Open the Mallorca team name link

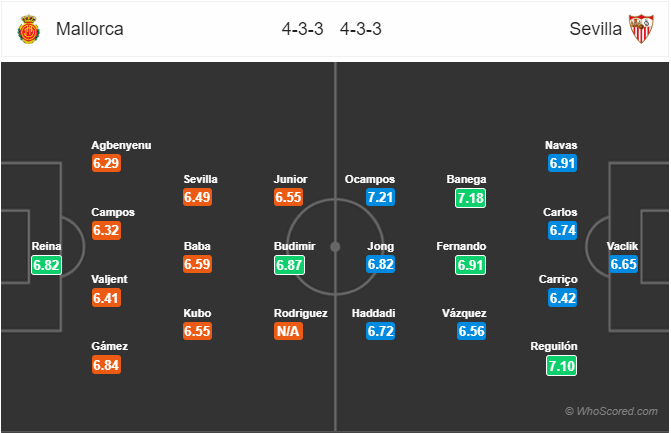[89, 29]
